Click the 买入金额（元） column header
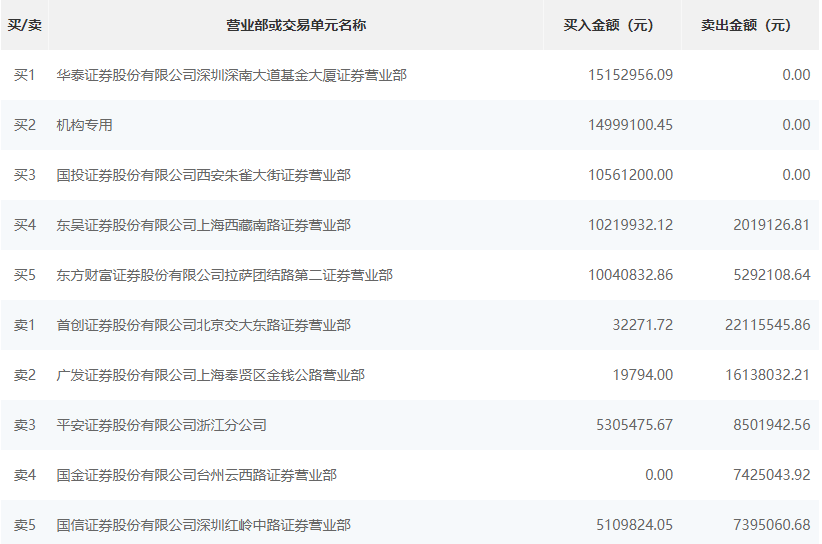This screenshot has height=544, width=822. [x=612, y=25]
